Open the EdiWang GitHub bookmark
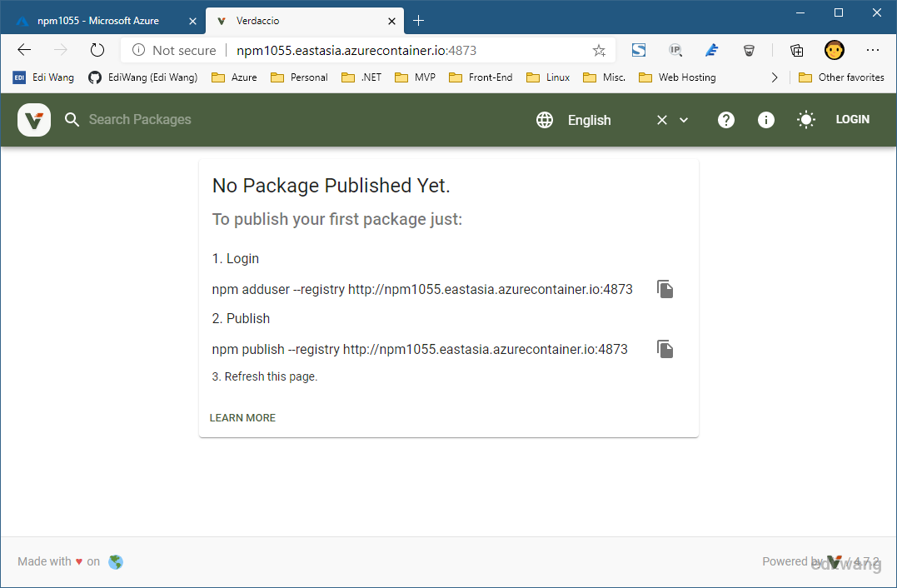 pos(143,77)
